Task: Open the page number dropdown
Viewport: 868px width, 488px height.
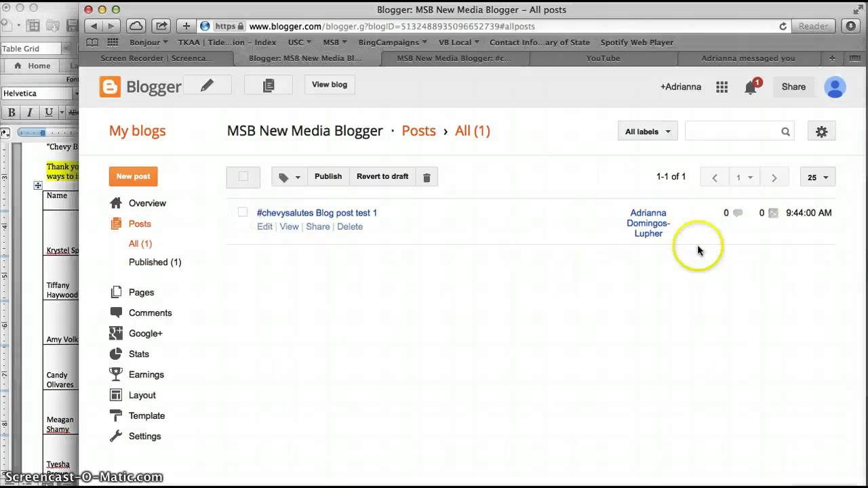Action: point(745,178)
